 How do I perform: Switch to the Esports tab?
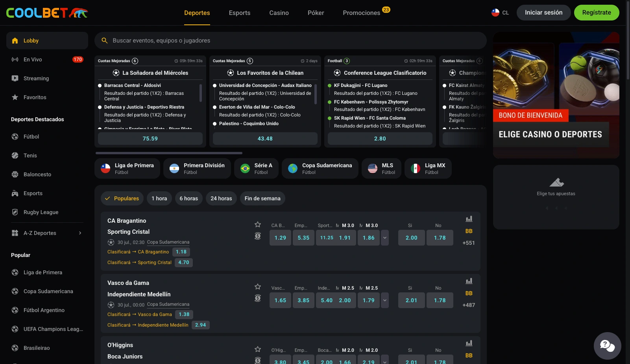point(240,13)
